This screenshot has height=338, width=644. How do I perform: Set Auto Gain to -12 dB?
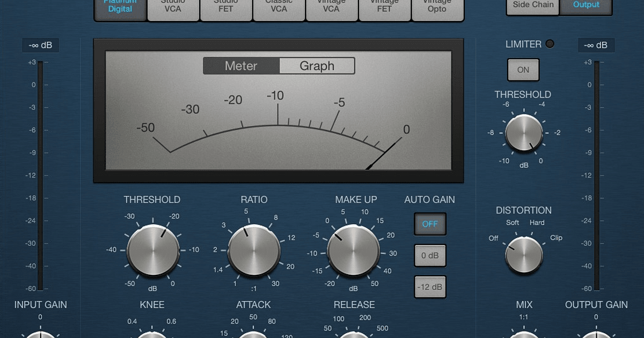pos(430,287)
